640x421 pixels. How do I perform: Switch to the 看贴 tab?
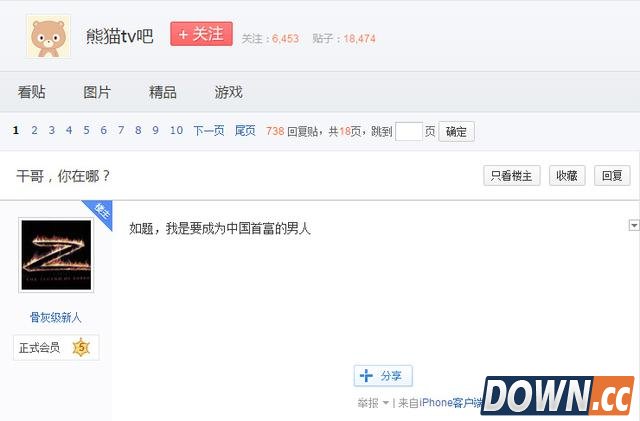pos(31,92)
